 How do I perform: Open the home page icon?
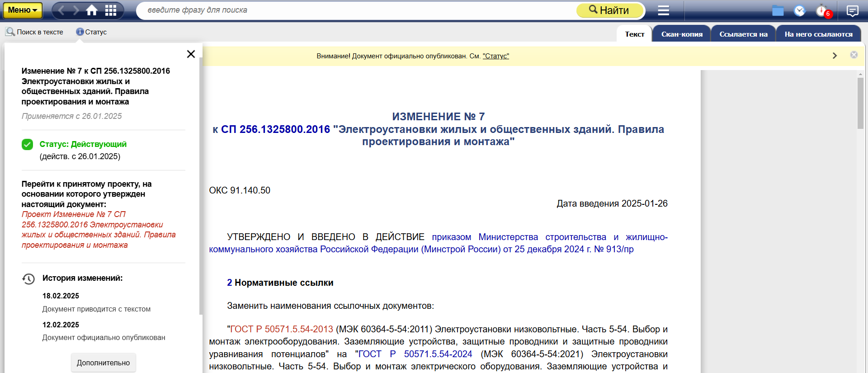92,10
